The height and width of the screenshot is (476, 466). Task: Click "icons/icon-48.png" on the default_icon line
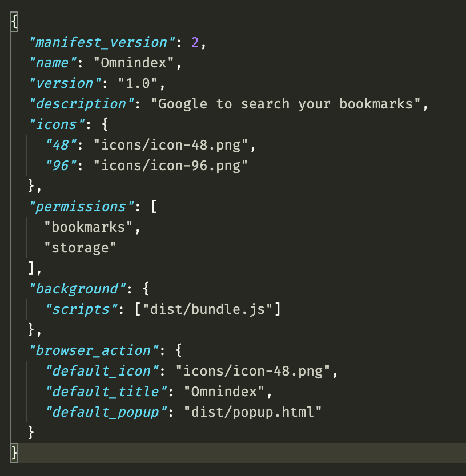[253, 371]
